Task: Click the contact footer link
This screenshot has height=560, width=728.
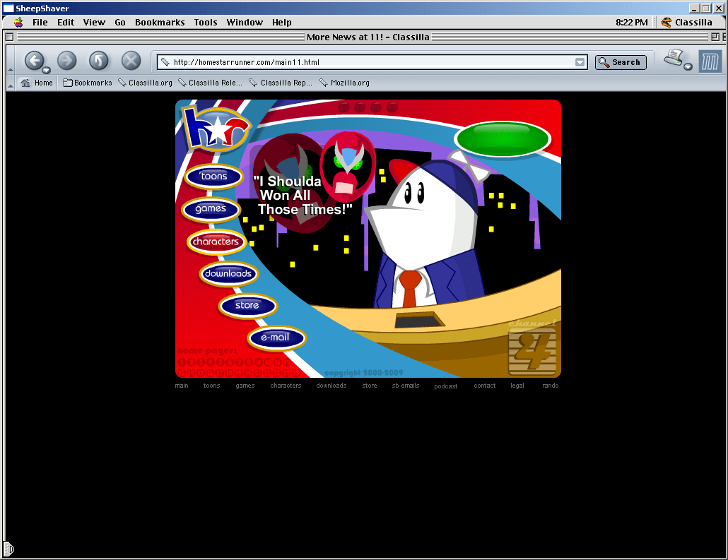Action: (485, 386)
